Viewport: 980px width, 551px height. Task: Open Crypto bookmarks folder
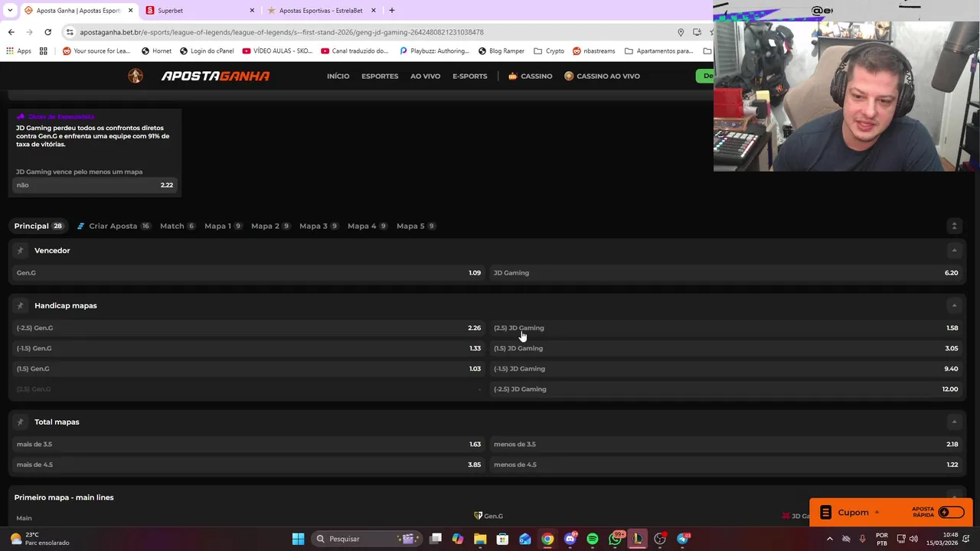(549, 51)
